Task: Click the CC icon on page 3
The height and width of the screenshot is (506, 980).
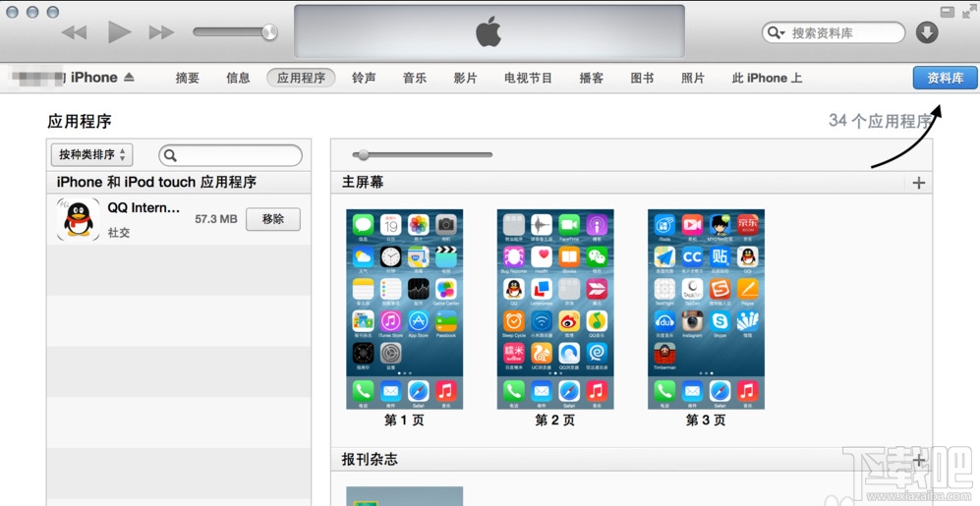Action: coord(693,256)
